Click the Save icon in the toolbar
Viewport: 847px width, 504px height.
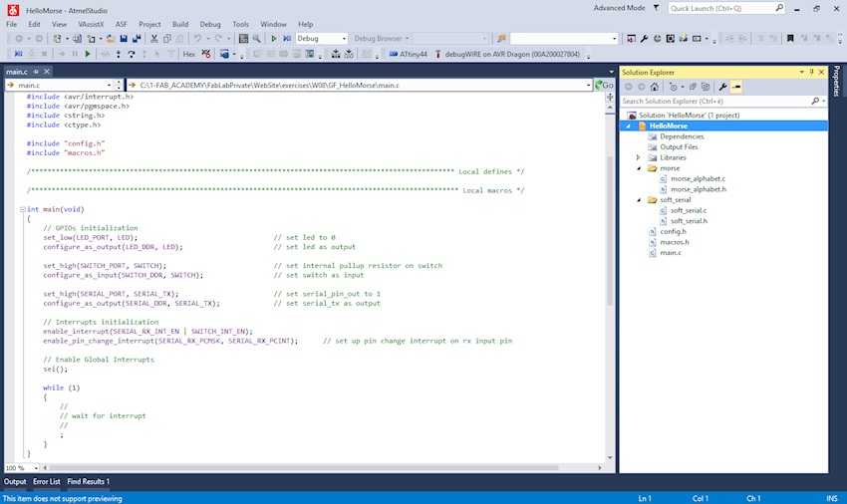click(124, 39)
